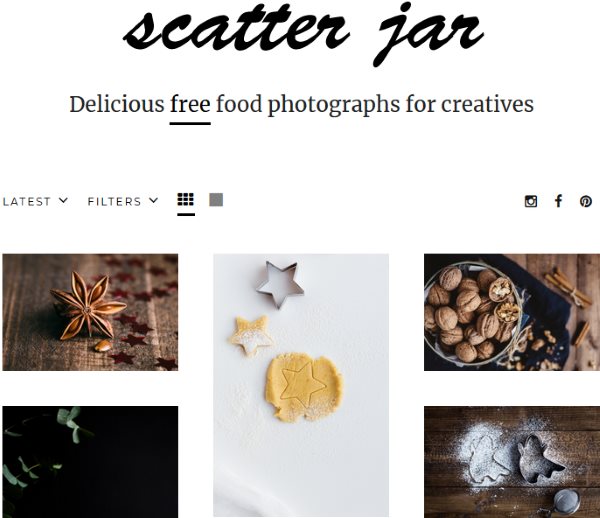Click the scatter jar logo title
Screen dimensions: 600x518
[x=303, y=33]
